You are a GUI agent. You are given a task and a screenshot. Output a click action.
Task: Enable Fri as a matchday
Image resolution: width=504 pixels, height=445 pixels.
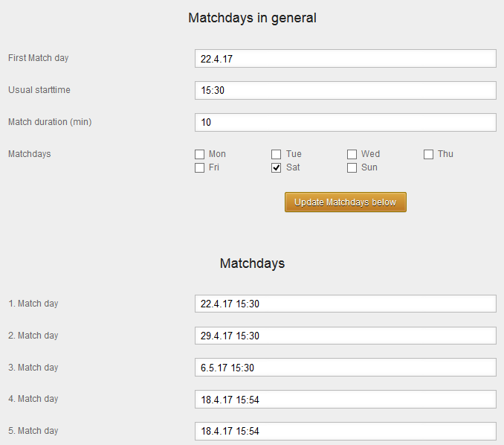199,168
